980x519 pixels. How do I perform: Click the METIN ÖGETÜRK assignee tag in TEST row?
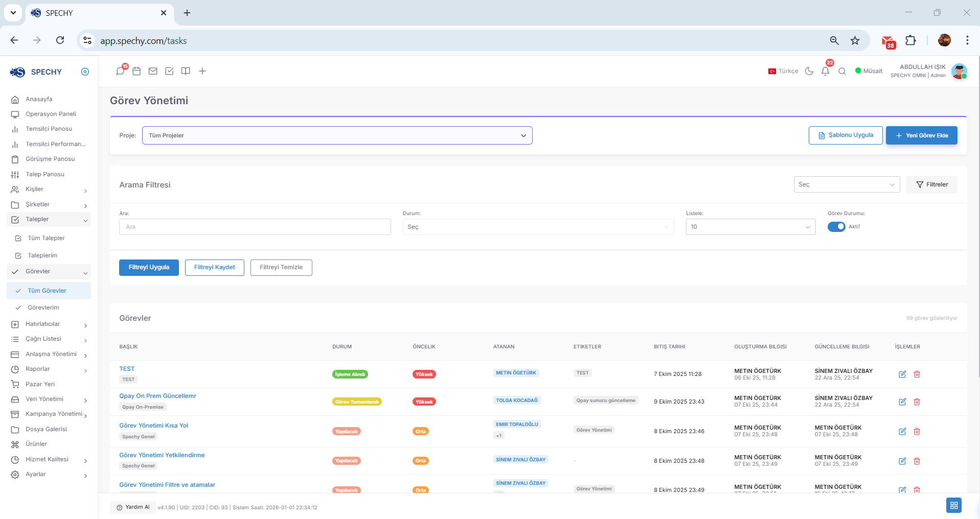coord(516,373)
